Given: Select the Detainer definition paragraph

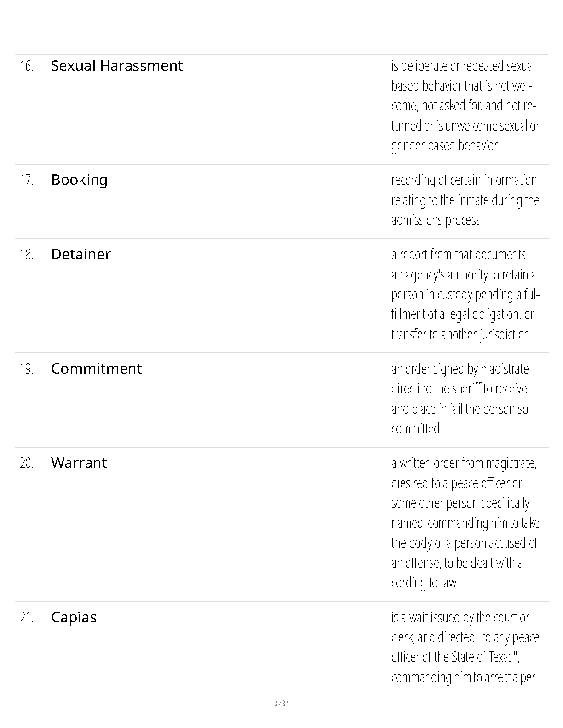Looking at the screenshot, I should tap(465, 294).
